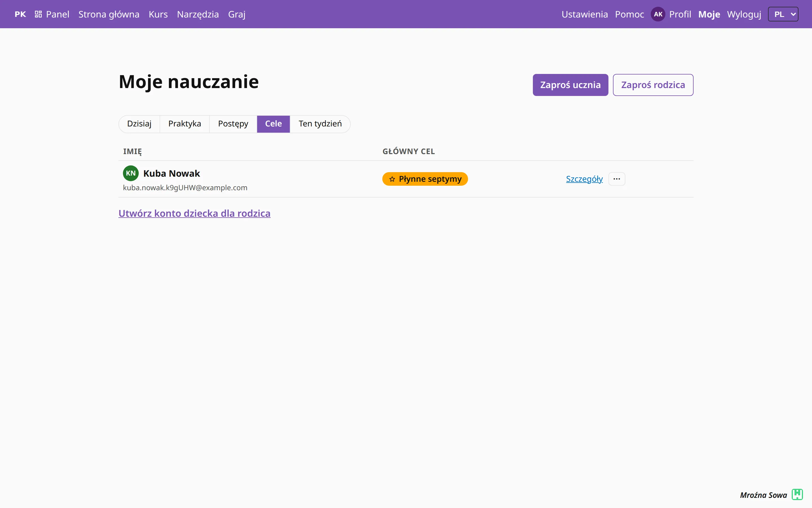The image size is (812, 508).
Task: Switch to the Praktyka tab
Action: (185, 124)
